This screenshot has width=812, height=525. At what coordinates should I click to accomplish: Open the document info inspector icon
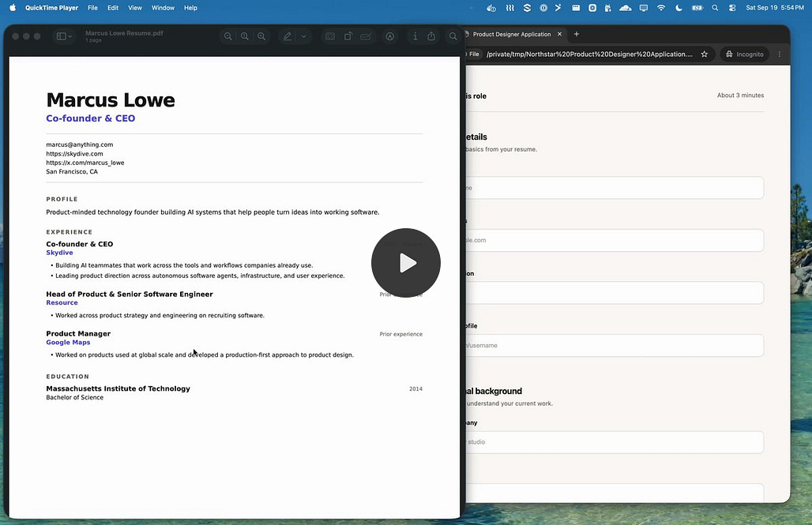(415, 36)
